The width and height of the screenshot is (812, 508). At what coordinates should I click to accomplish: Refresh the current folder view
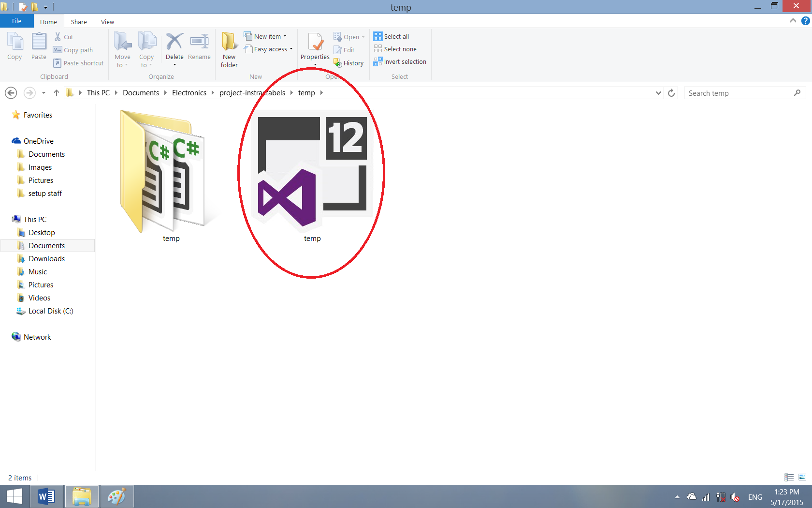tap(671, 93)
